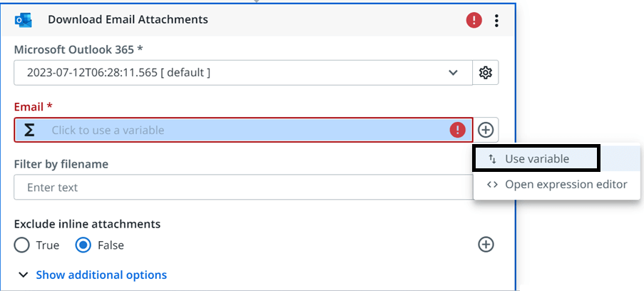Screen dimensions: 644x291
Task: Choose Open expression editor from the menu
Action: coord(557,185)
